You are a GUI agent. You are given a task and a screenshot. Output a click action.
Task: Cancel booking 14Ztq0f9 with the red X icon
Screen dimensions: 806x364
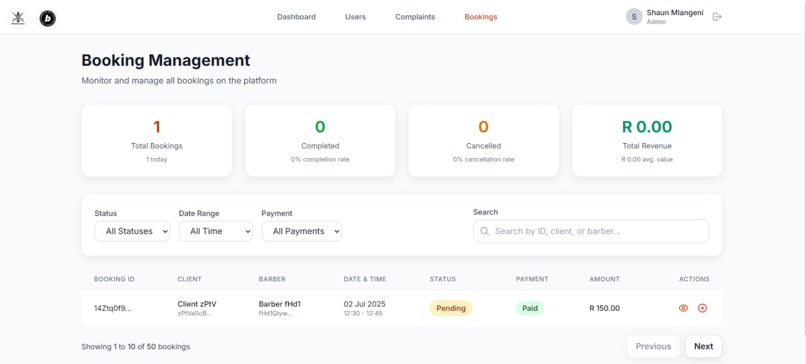click(702, 308)
